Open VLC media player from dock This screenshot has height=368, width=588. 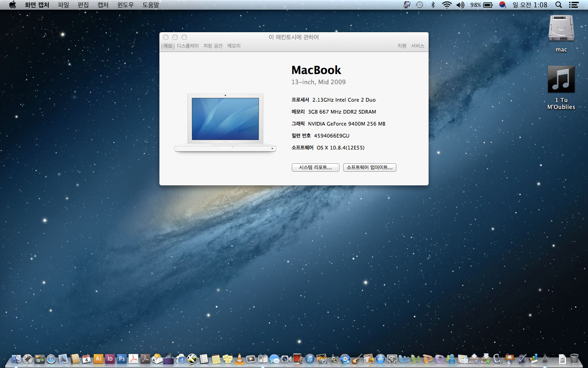(x=239, y=359)
